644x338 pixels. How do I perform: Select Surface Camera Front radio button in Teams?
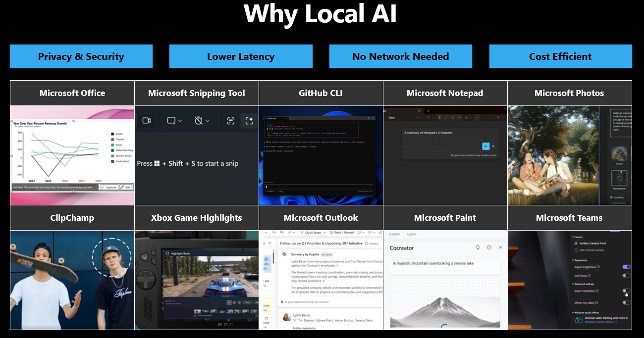pyautogui.click(x=576, y=243)
